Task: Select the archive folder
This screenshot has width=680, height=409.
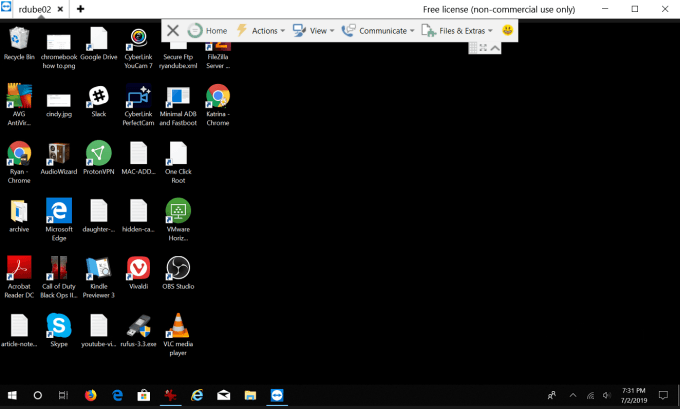Action: pyautogui.click(x=19, y=216)
